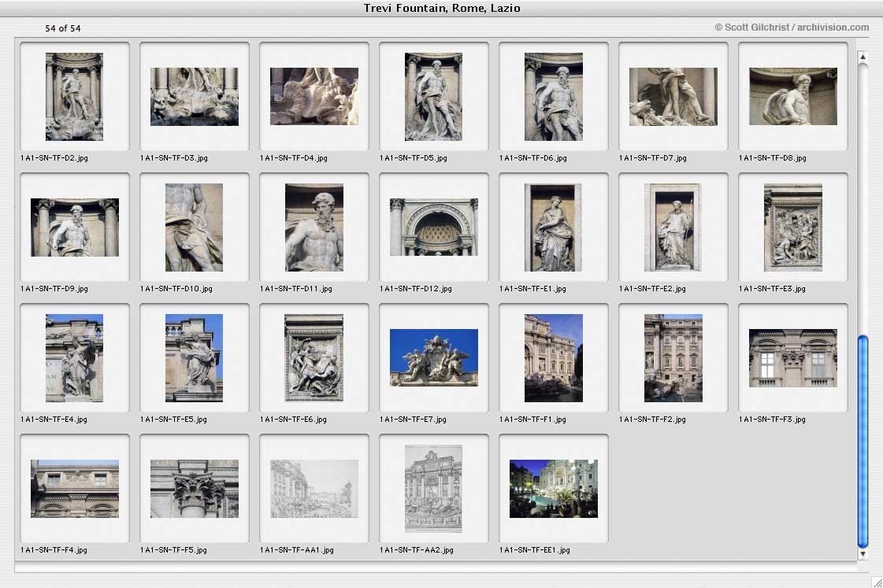Select thumbnail 1A1-SN-TF-E1.jpg

pyautogui.click(x=554, y=227)
